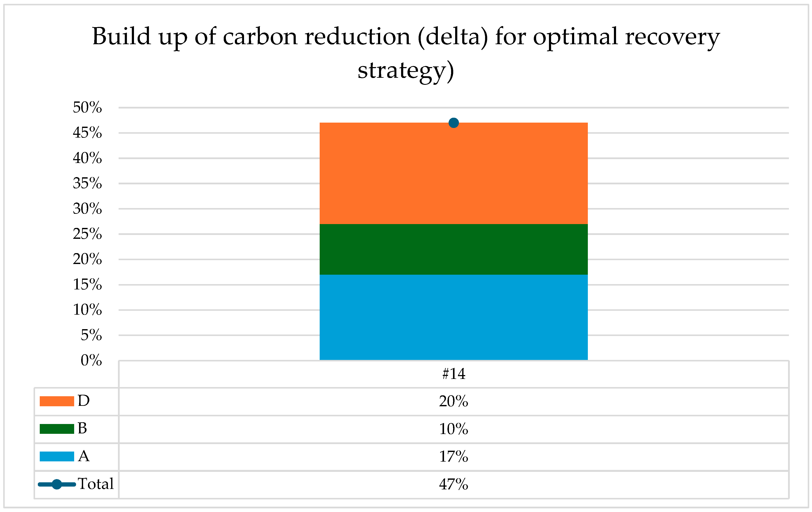Screen dimensions: 812x512
Task: Select the blue A legend swatch
Action: pyautogui.click(x=57, y=456)
